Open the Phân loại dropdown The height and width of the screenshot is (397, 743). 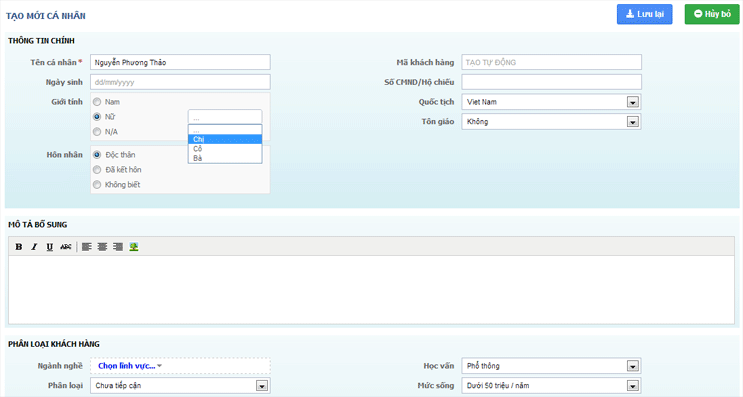click(x=180, y=386)
